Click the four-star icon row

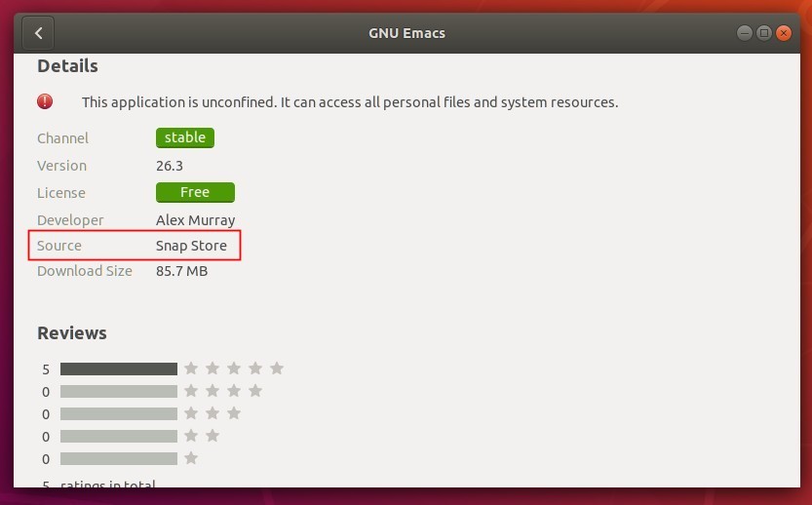click(x=223, y=391)
